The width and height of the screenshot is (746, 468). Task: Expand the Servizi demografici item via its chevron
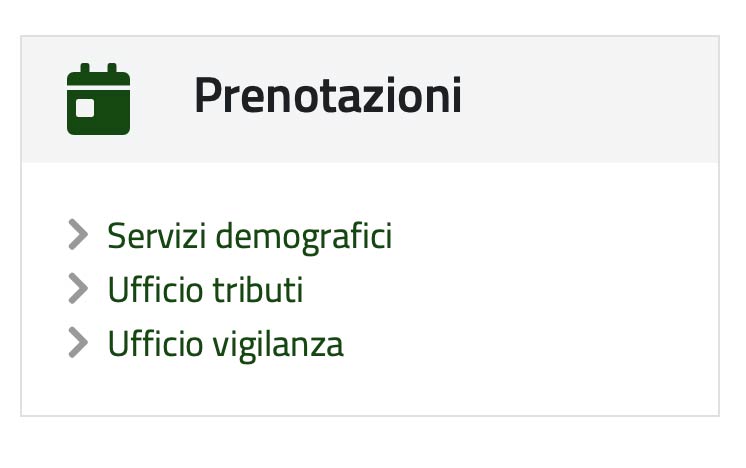pos(79,234)
